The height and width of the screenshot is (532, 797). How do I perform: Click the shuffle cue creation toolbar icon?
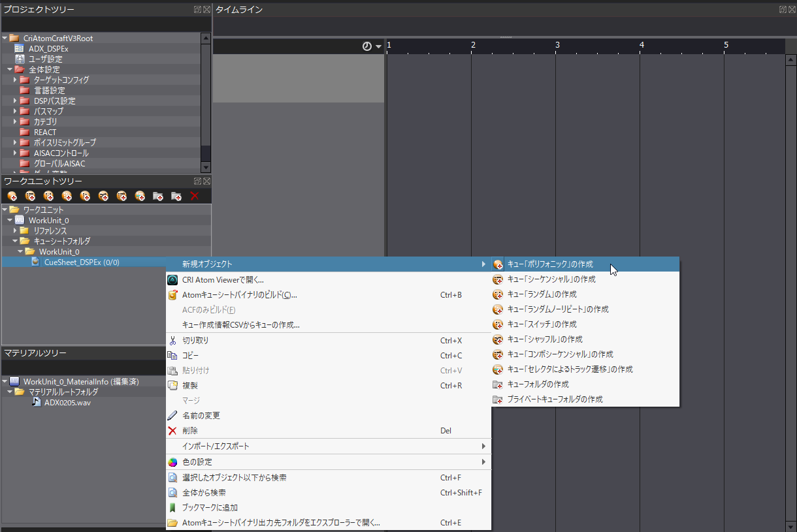[103, 196]
